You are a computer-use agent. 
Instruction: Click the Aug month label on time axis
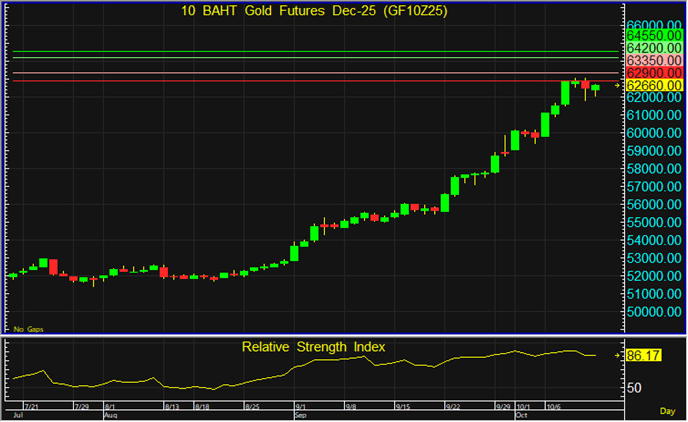point(109,414)
